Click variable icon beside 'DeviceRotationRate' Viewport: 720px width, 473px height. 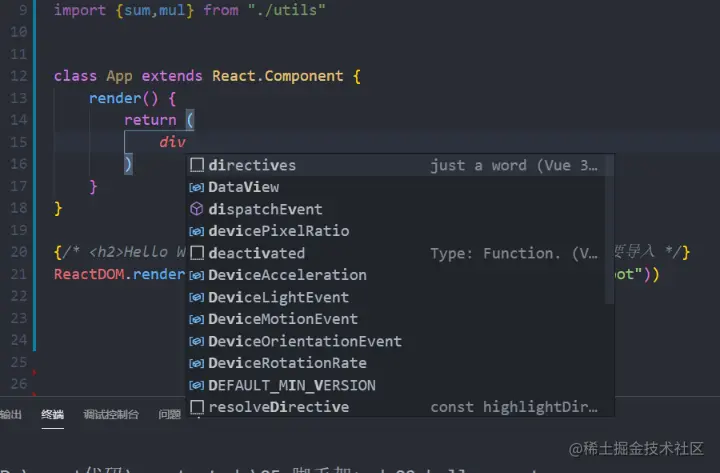pyautogui.click(x=197, y=364)
